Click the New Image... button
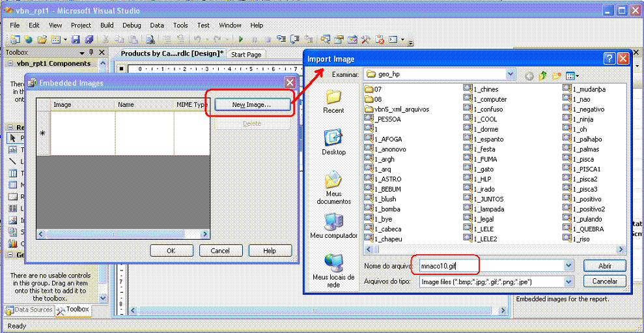 click(251, 105)
